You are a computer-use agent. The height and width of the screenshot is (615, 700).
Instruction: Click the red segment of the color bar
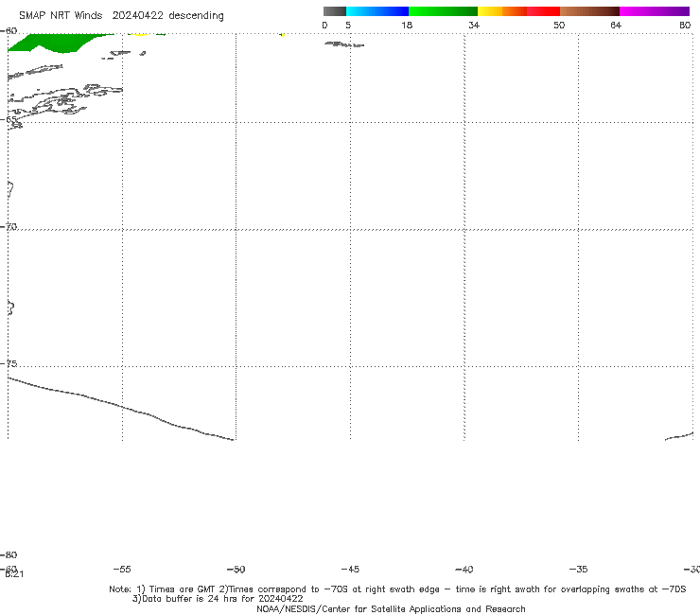click(543, 11)
